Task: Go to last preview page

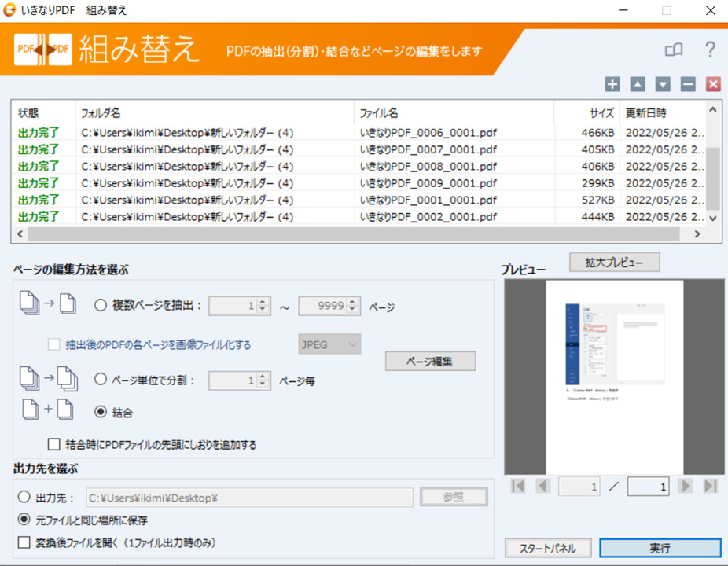Action: [711, 486]
